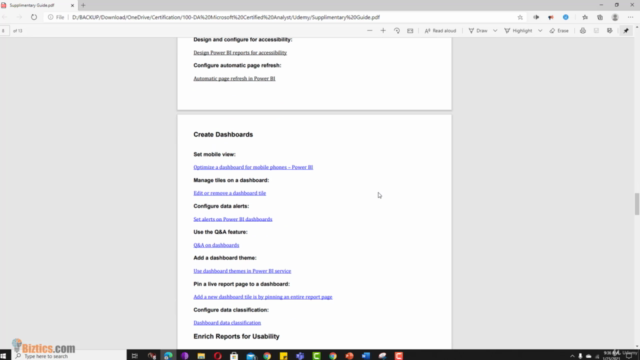Open the Windows Start menu

[4, 356]
